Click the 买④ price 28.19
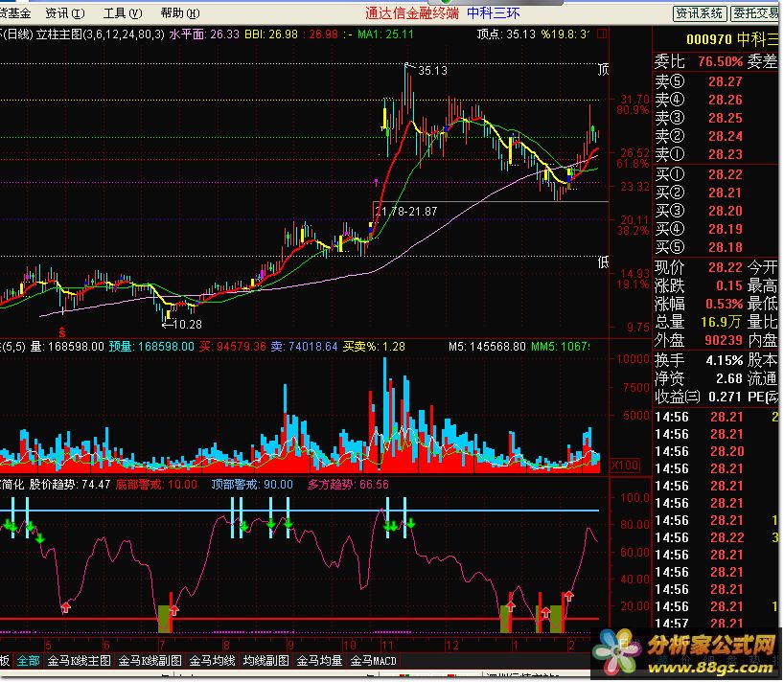Viewport: 784px width, 682px height. (726, 229)
